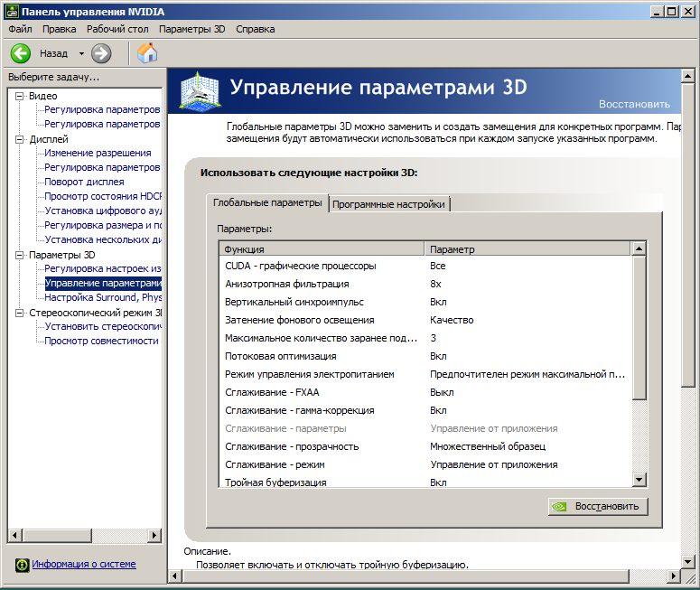The height and width of the screenshot is (590, 700).
Task: Collapse the Стереоскопический режим tree node
Action: 19,313
